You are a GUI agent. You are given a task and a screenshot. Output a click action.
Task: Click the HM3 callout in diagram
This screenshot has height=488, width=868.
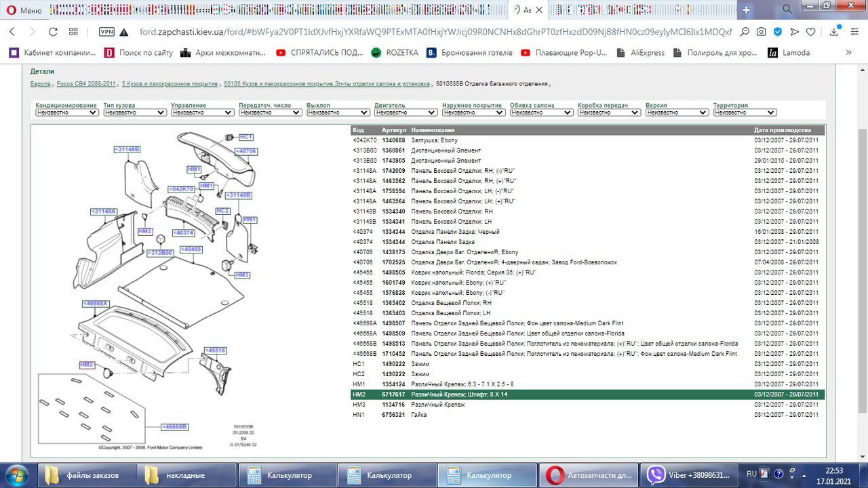[x=242, y=275]
